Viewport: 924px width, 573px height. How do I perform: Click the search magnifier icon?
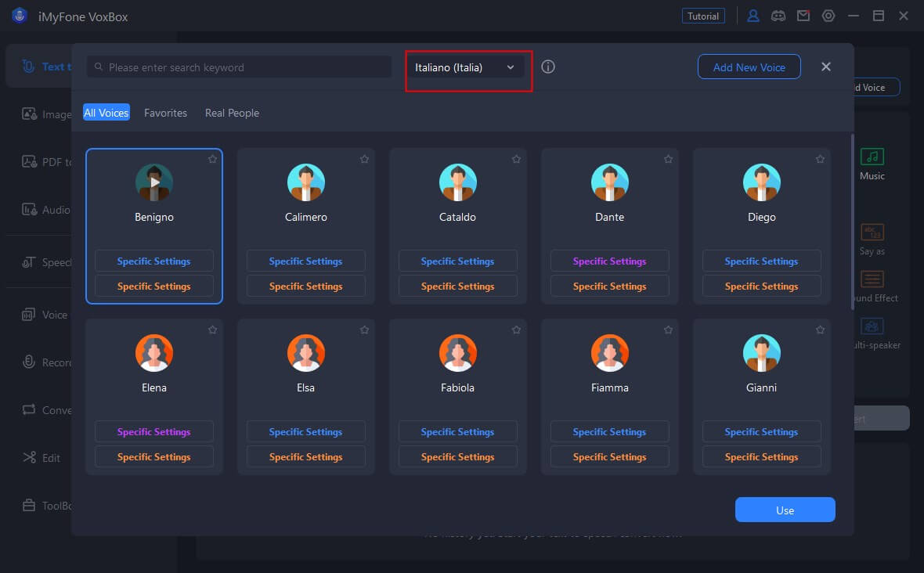(x=99, y=67)
